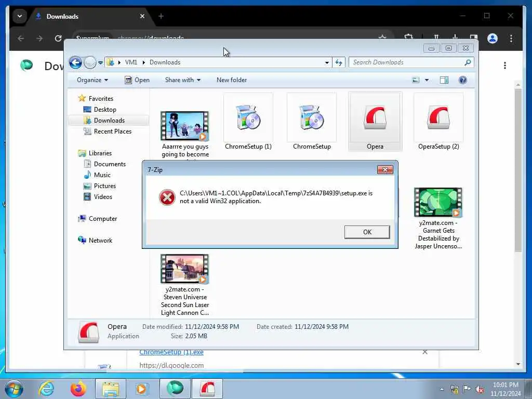Expand the address bar history dropdown

tap(327, 62)
